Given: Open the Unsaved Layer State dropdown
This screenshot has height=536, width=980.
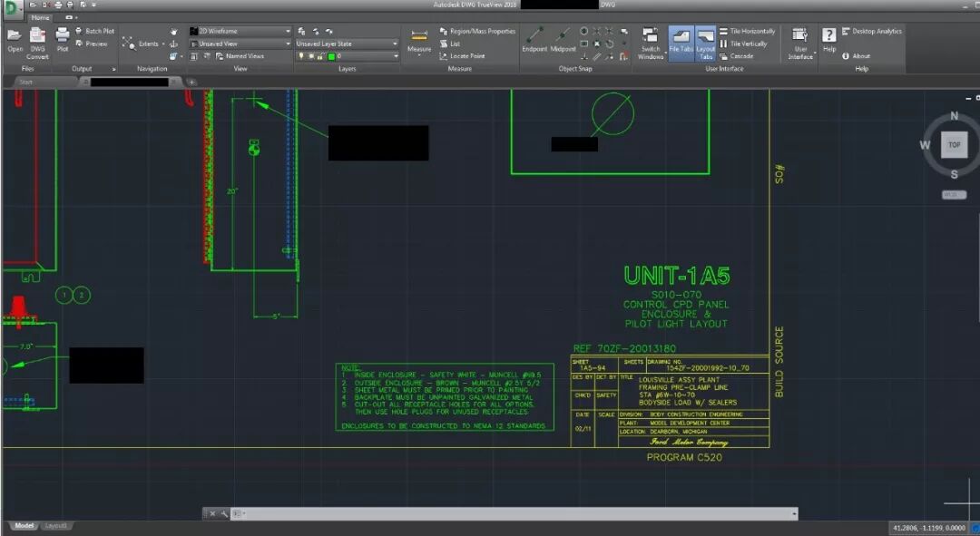Looking at the screenshot, I should [x=347, y=44].
